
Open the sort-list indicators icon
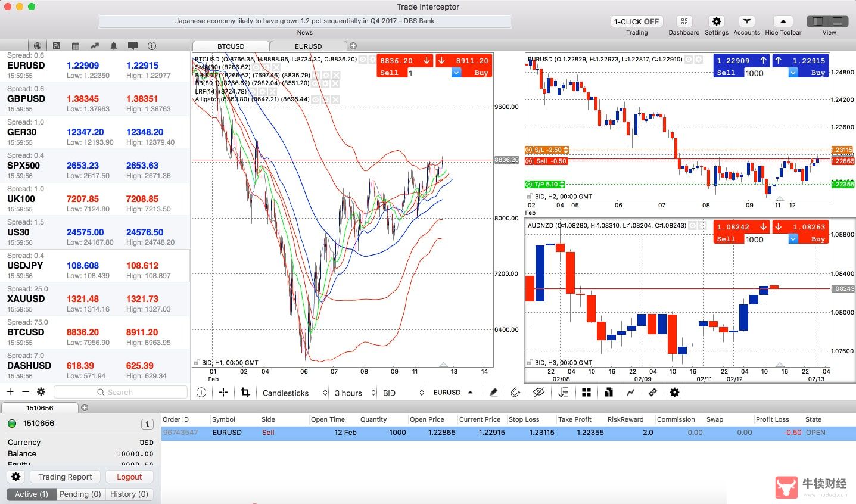(563, 393)
